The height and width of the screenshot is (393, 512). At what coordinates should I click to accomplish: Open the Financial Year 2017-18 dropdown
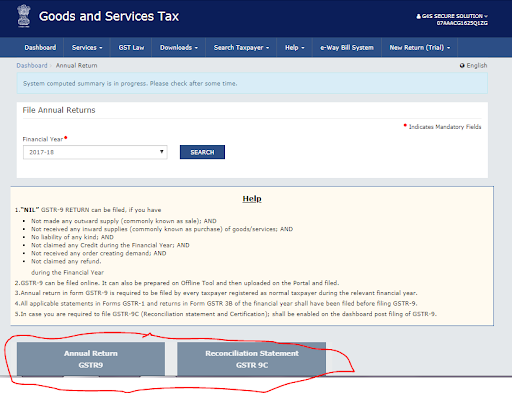point(95,152)
